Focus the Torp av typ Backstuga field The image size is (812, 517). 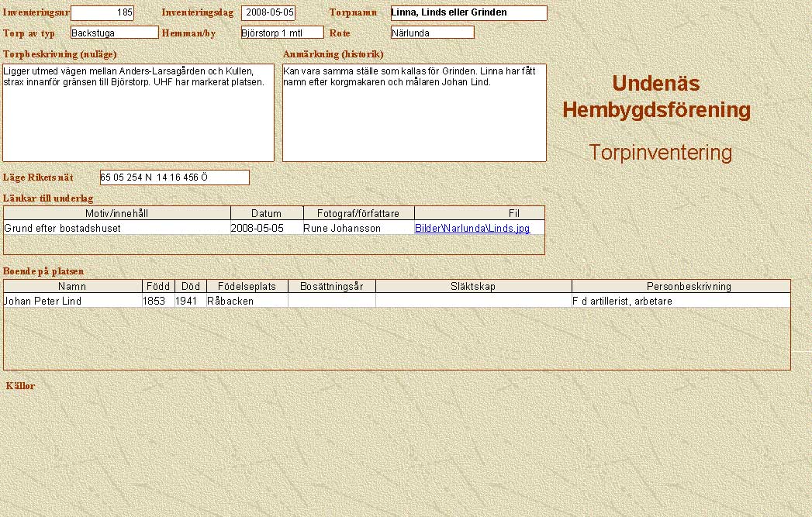coord(114,33)
